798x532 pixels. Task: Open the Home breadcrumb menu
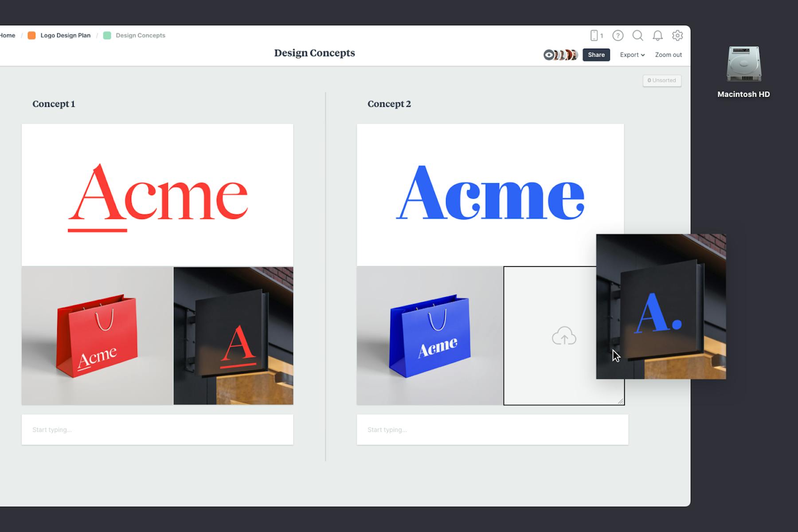coord(7,35)
